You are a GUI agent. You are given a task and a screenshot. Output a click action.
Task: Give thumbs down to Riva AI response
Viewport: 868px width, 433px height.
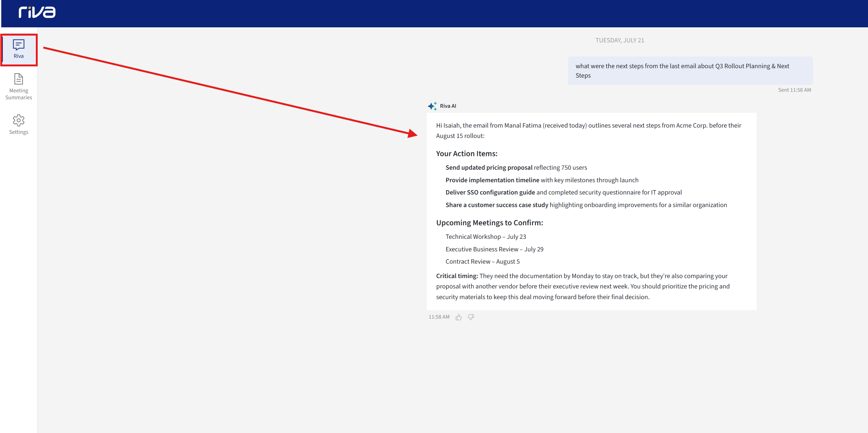471,317
